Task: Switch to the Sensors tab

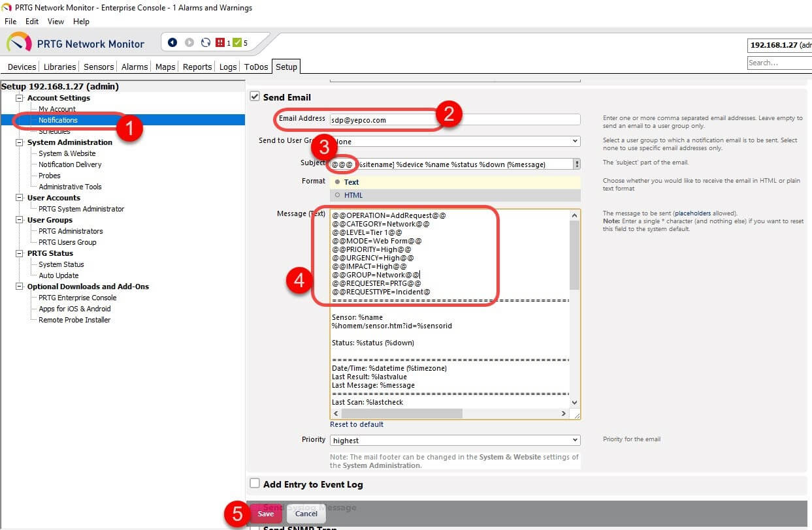Action: click(99, 67)
